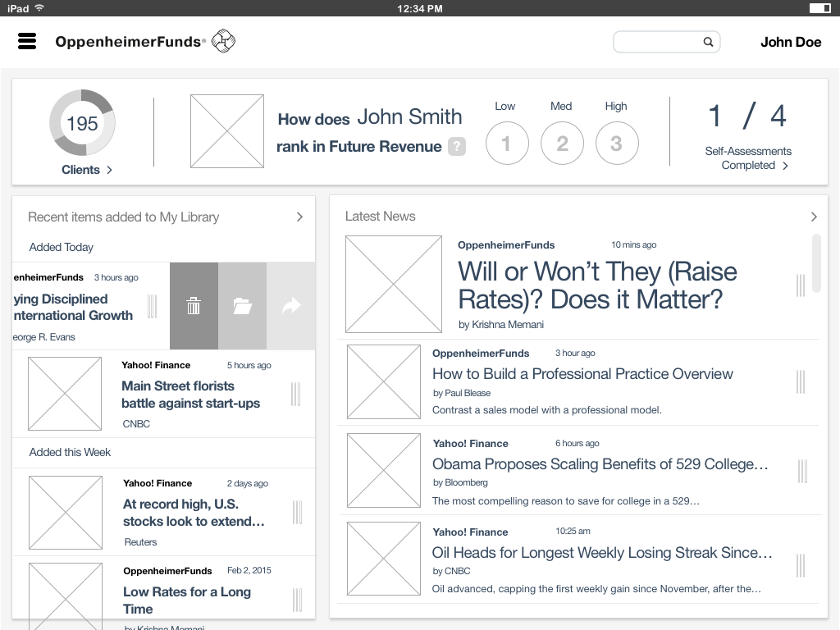
Task: Tap 'The most compelling reason to save' summary
Action: (566, 501)
